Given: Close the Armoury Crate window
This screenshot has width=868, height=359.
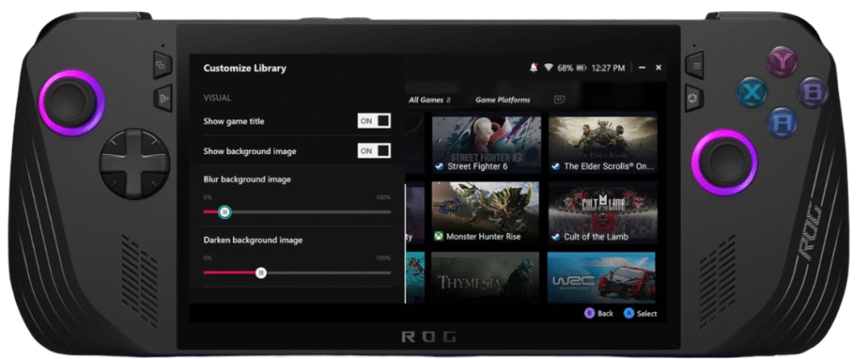Looking at the screenshot, I should coord(658,68).
